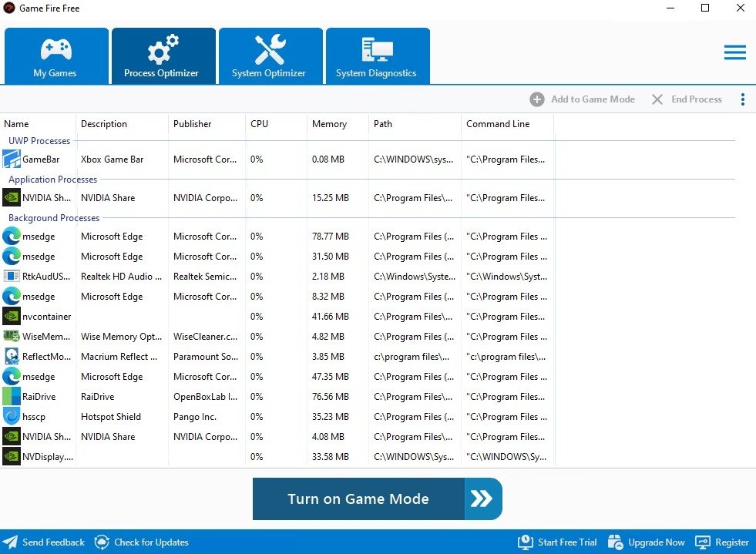Click the WiseMem process icon
This screenshot has height=554, width=756.
pos(12,336)
